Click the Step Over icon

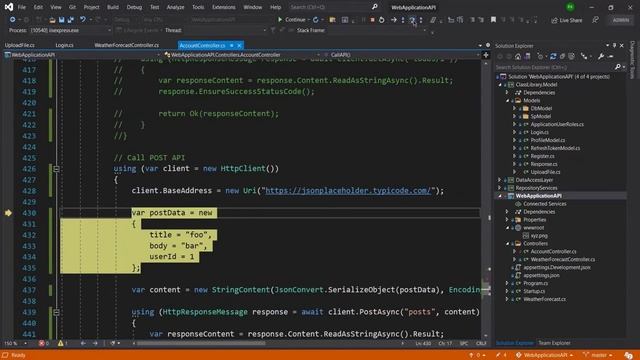pyautogui.click(x=412, y=20)
